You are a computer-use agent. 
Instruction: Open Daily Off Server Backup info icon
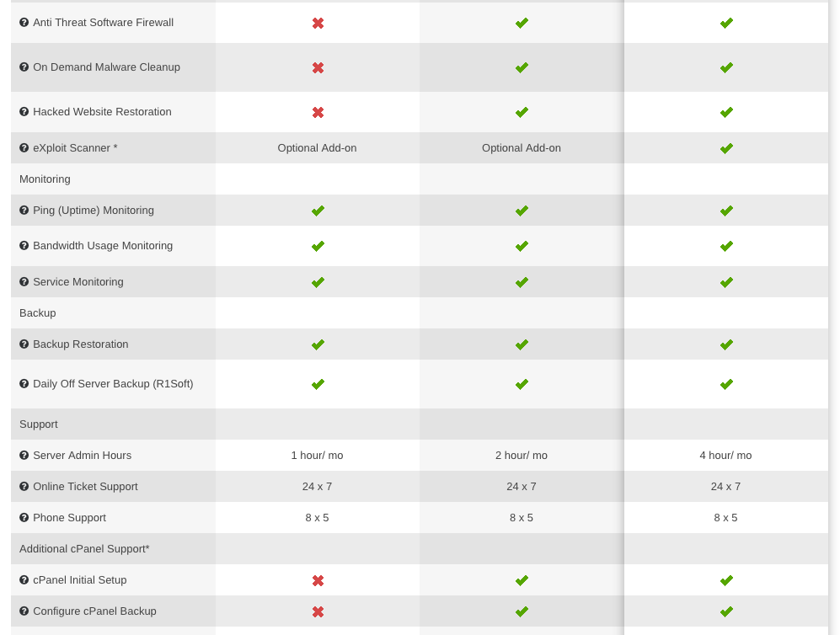click(x=24, y=383)
